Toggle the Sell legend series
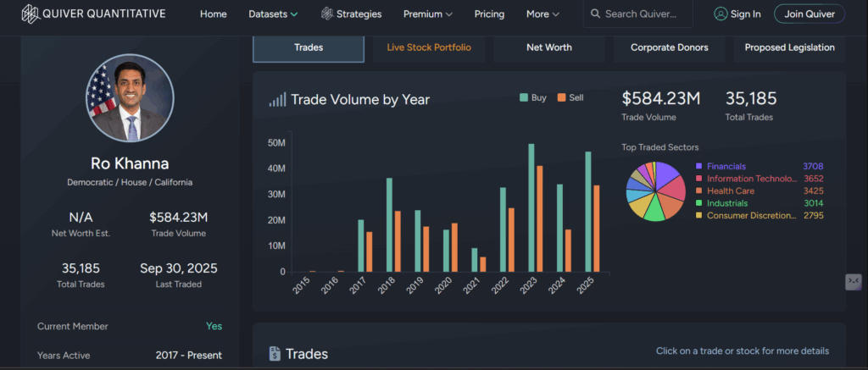The image size is (868, 370). pos(570,97)
